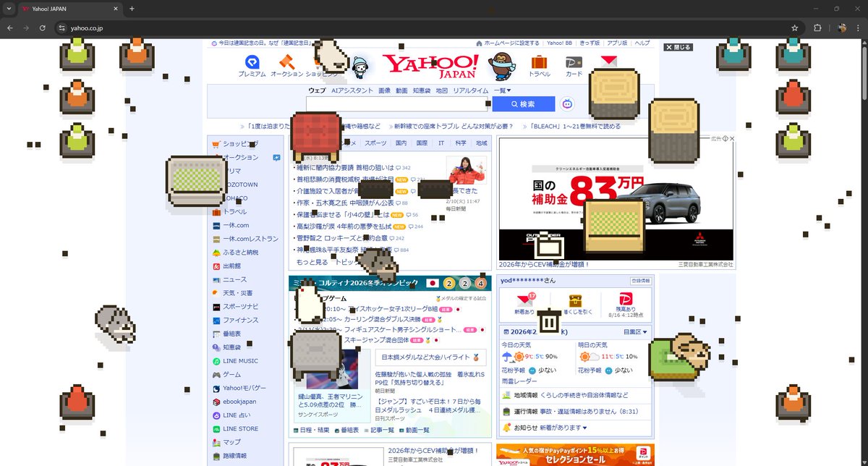Open the 目黒区 location dropdown
Image resolution: width=868 pixels, height=466 pixels.
(x=635, y=331)
